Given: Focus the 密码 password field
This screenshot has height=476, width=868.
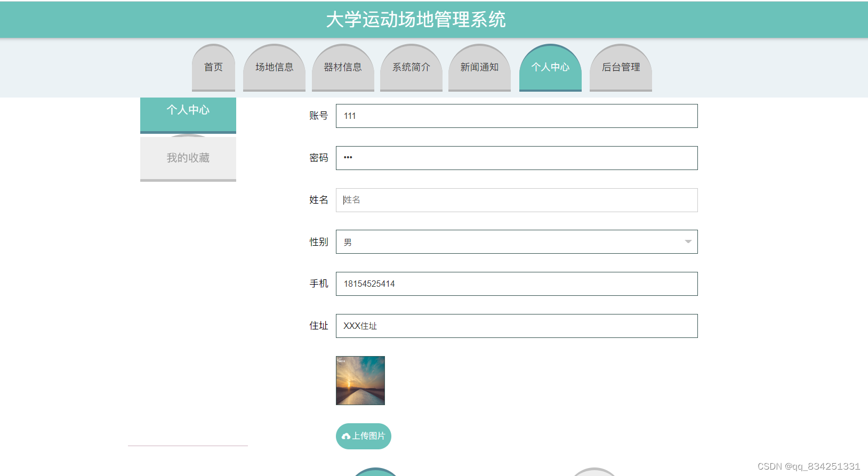Looking at the screenshot, I should point(517,158).
